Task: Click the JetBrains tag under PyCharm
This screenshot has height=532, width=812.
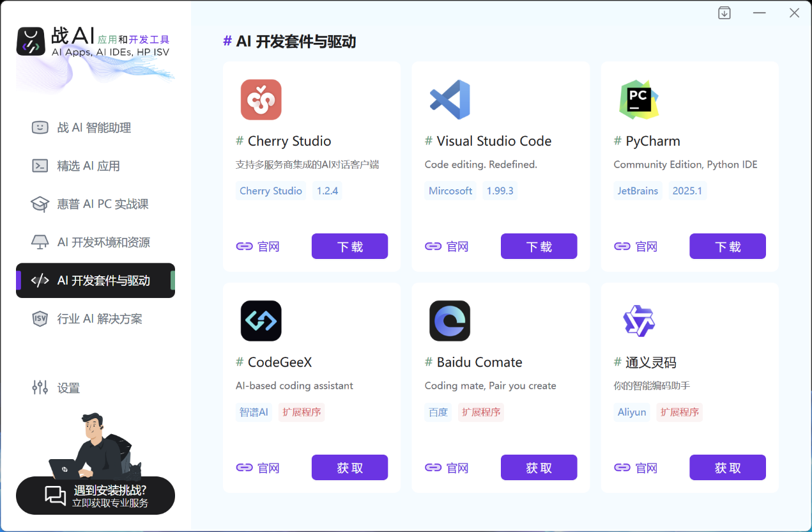Action: point(638,191)
